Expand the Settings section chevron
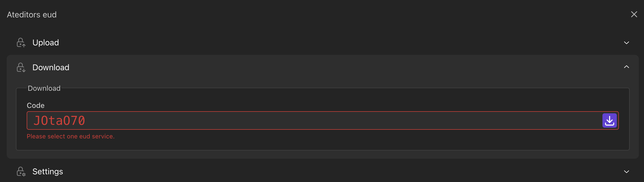The image size is (644, 182). click(626, 172)
